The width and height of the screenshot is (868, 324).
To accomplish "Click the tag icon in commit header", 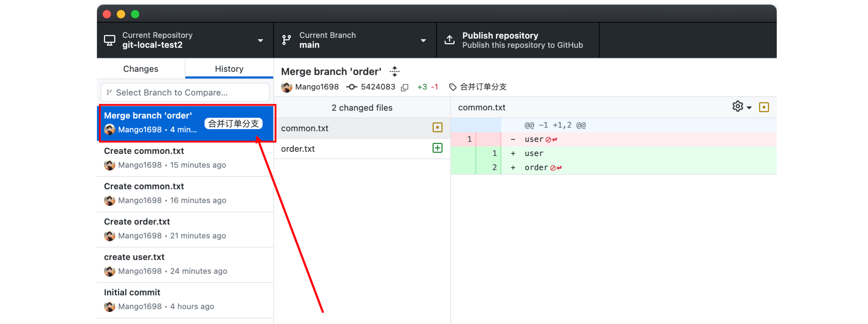I will pos(452,87).
